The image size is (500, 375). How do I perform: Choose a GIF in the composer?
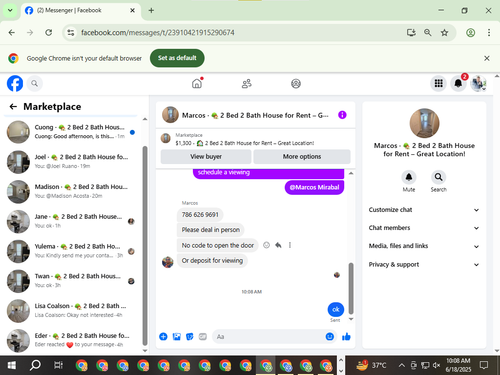[x=203, y=337]
